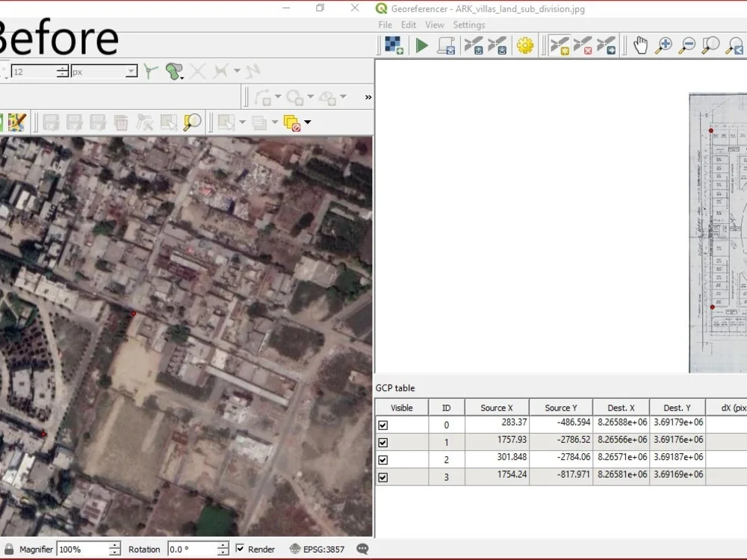Close the background QGIS window
Viewport: 747px width, 560px height.
pyautogui.click(x=355, y=7)
